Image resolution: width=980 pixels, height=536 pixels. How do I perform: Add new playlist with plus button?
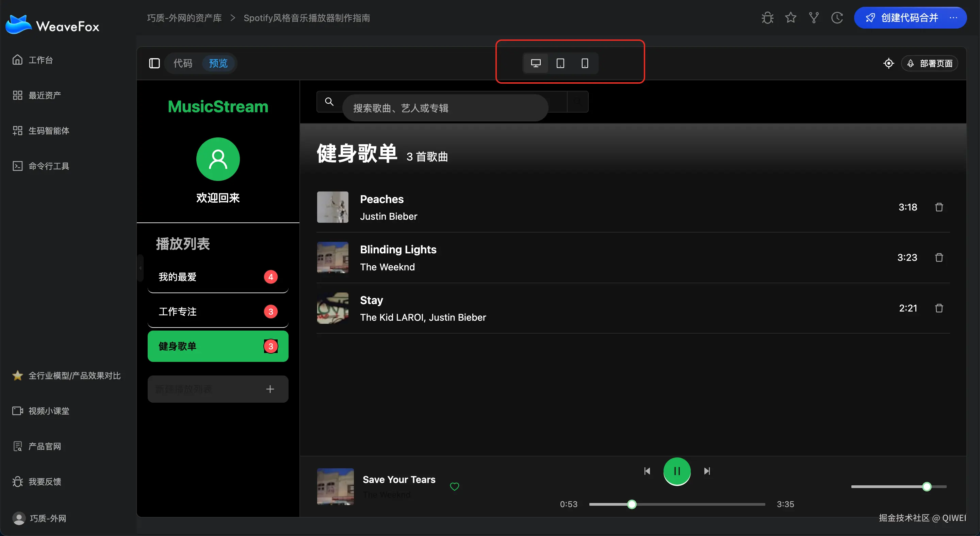[270, 389]
